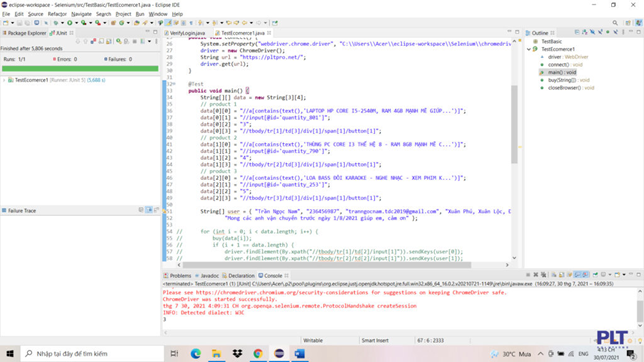Open Google Chrome from the taskbar
Screen dimensions: 644x362
[258, 353]
